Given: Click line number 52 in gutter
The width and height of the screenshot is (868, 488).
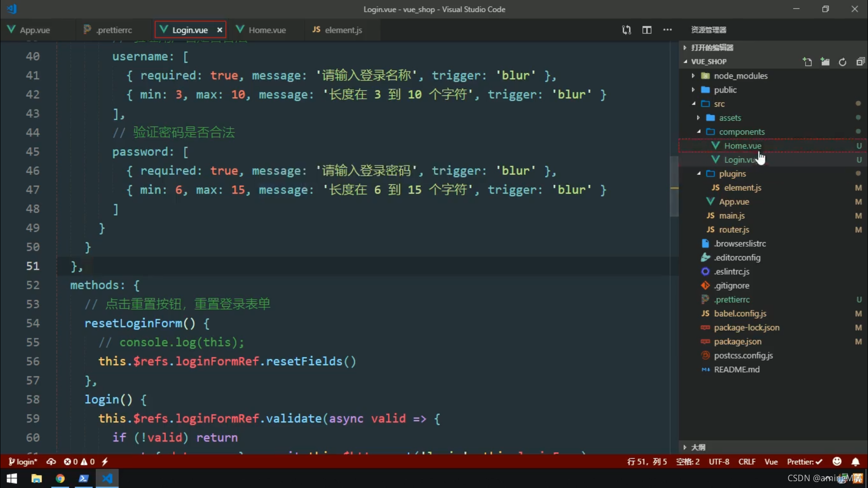Looking at the screenshot, I should 33,285.
